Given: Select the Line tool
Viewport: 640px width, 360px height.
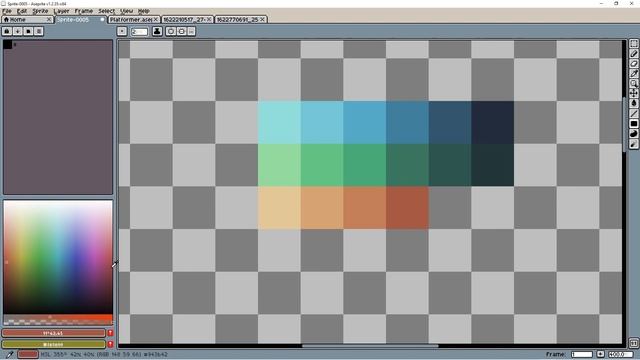Looking at the screenshot, I should click(633, 113).
